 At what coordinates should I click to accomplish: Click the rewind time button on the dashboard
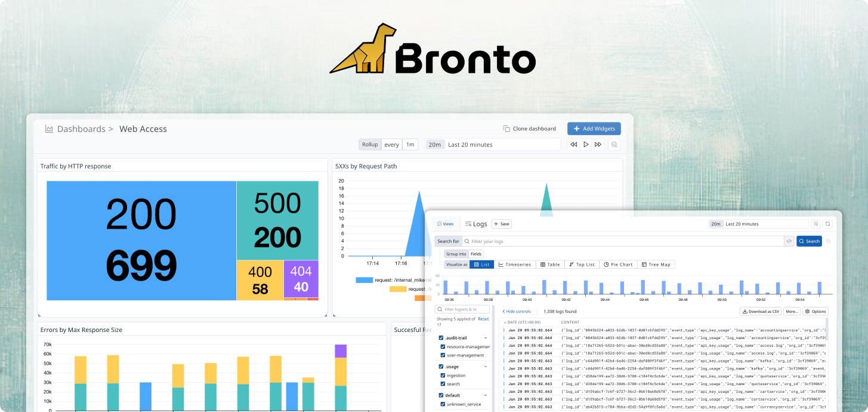point(573,144)
